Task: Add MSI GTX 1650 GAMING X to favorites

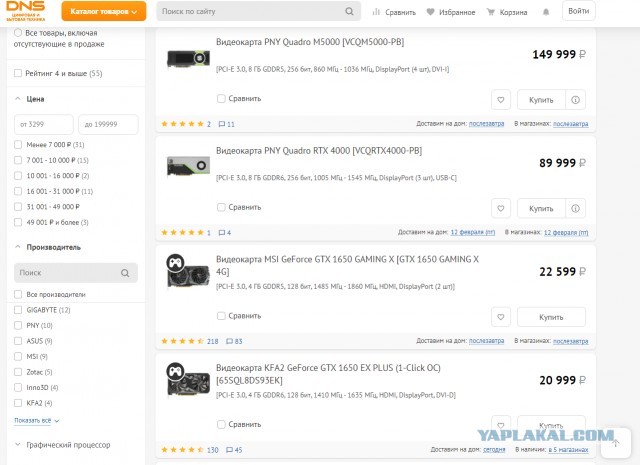Action: click(501, 317)
